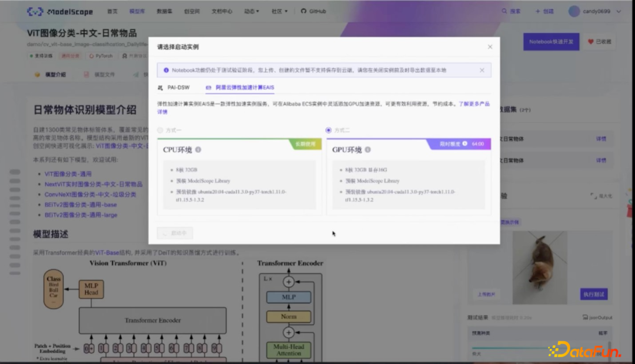Viewport: 635px width, 364px height.
Task: Click the CPU环境 info icon
Action: coord(198,150)
